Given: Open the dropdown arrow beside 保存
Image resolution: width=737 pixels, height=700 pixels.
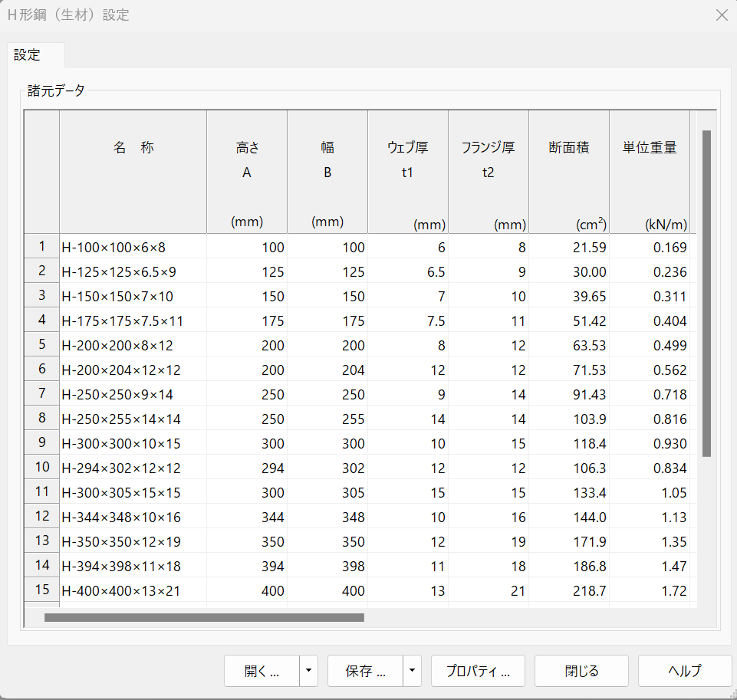Looking at the screenshot, I should coord(413,671).
